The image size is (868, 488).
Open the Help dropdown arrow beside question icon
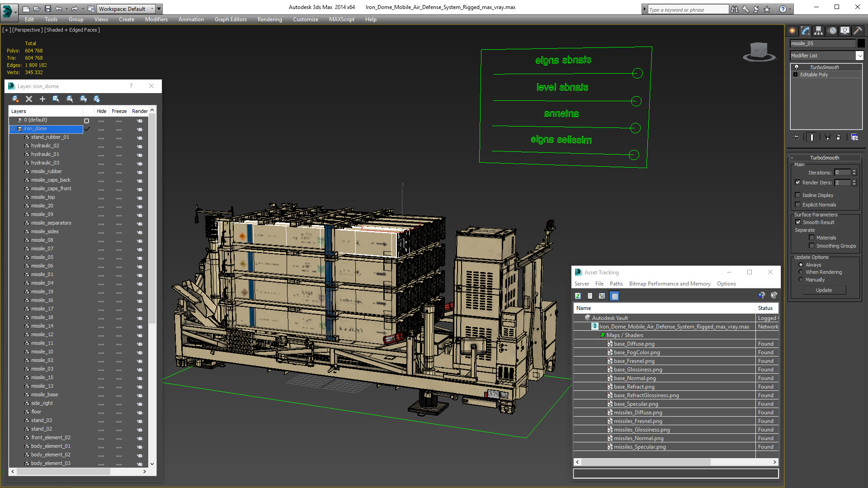click(790, 9)
